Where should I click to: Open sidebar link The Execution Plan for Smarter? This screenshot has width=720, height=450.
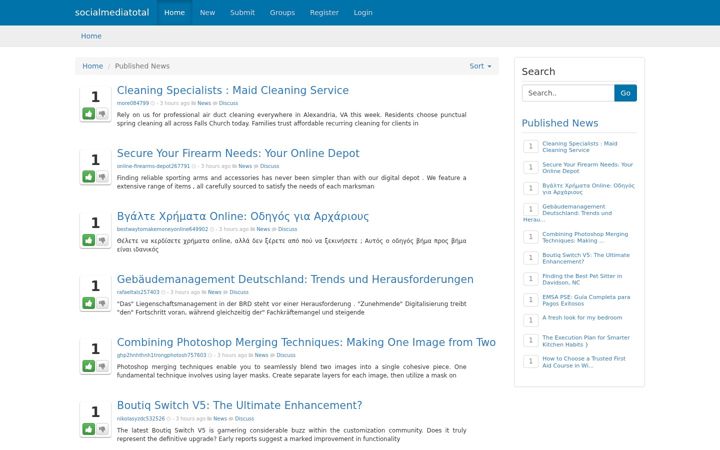point(586,341)
